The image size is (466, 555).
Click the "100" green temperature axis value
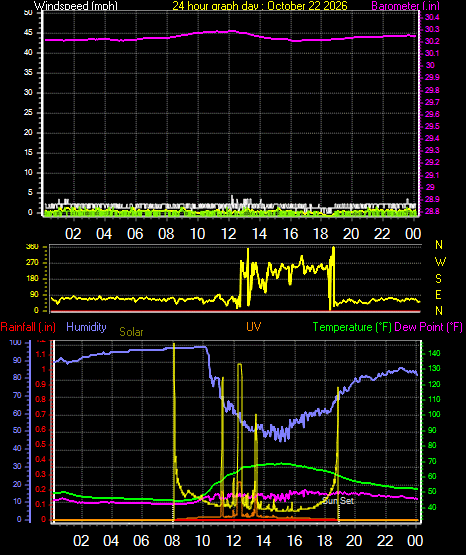[434, 414]
